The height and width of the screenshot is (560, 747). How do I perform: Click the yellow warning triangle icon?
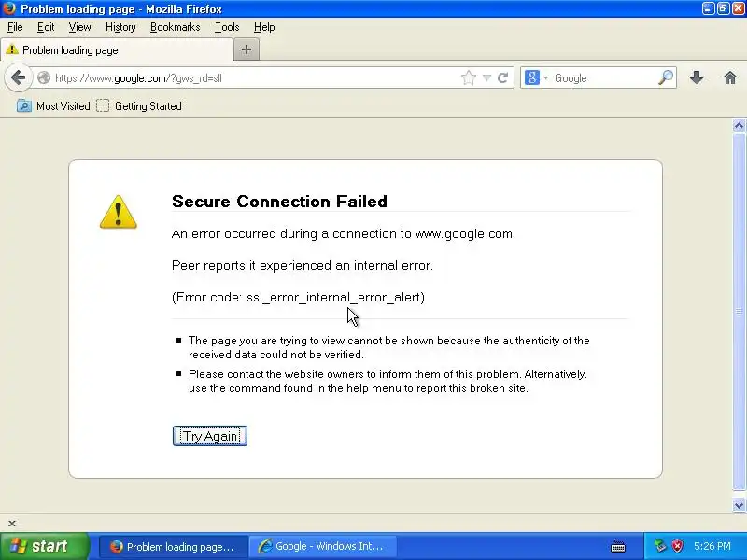coord(119,212)
